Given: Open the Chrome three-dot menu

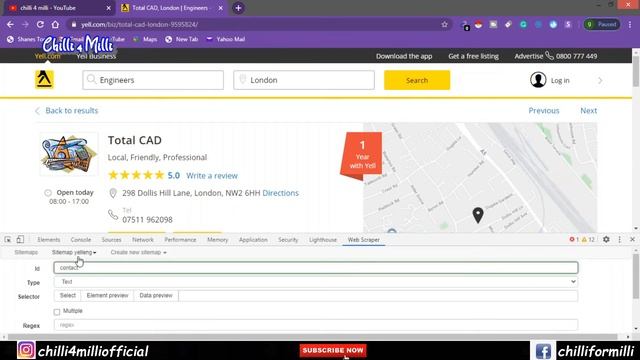Looking at the screenshot, I should click(x=630, y=24).
